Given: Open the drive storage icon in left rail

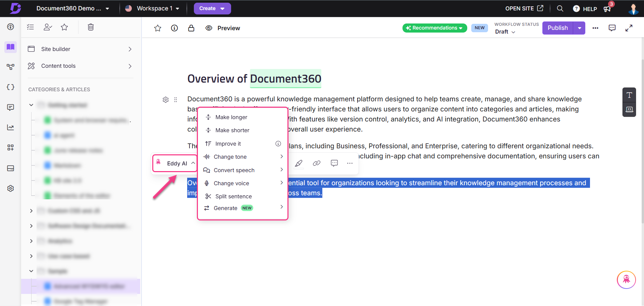Looking at the screenshot, I should click(x=10, y=168).
